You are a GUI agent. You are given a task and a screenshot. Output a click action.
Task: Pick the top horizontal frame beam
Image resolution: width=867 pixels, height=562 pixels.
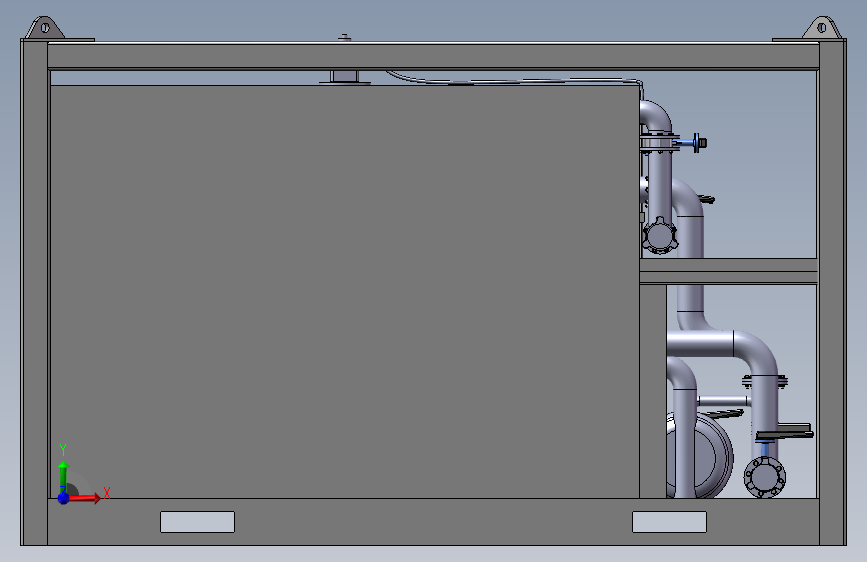coord(433,56)
